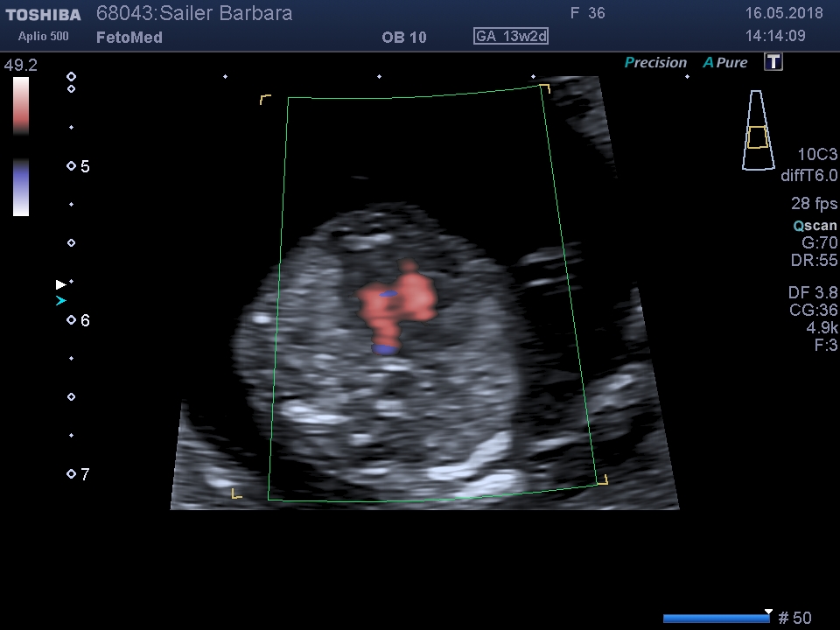Toggle the APure imaging indicator

coord(725,63)
